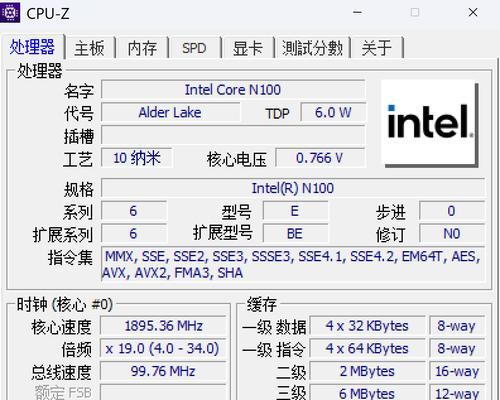
Task: Click 8-way value in 一级 数据 row
Action: [457, 326]
